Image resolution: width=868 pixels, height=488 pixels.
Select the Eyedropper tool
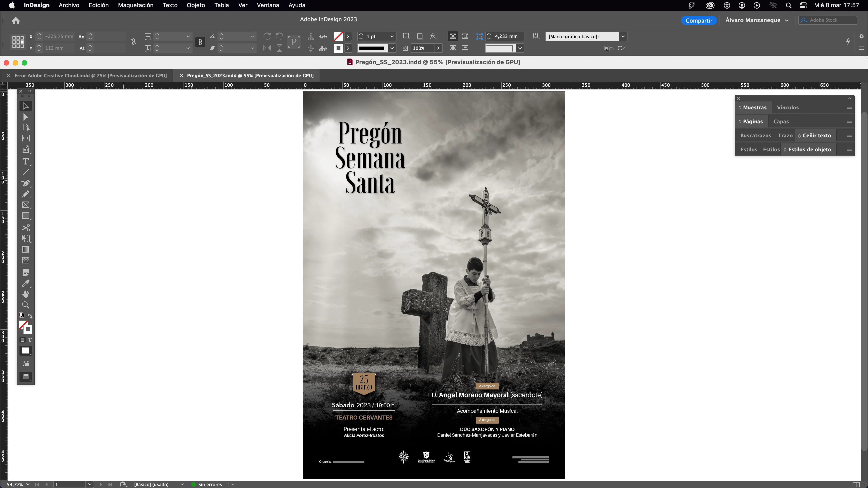26,284
